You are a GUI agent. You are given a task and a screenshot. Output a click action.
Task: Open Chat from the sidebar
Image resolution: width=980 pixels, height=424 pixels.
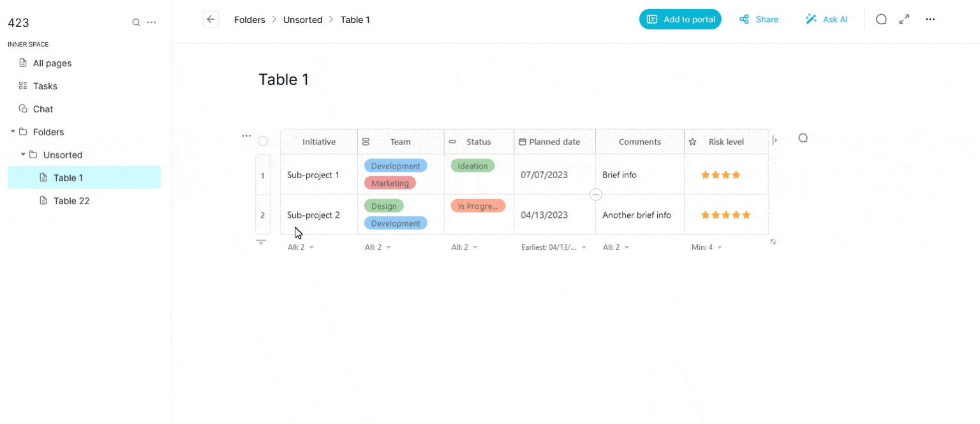[42, 109]
